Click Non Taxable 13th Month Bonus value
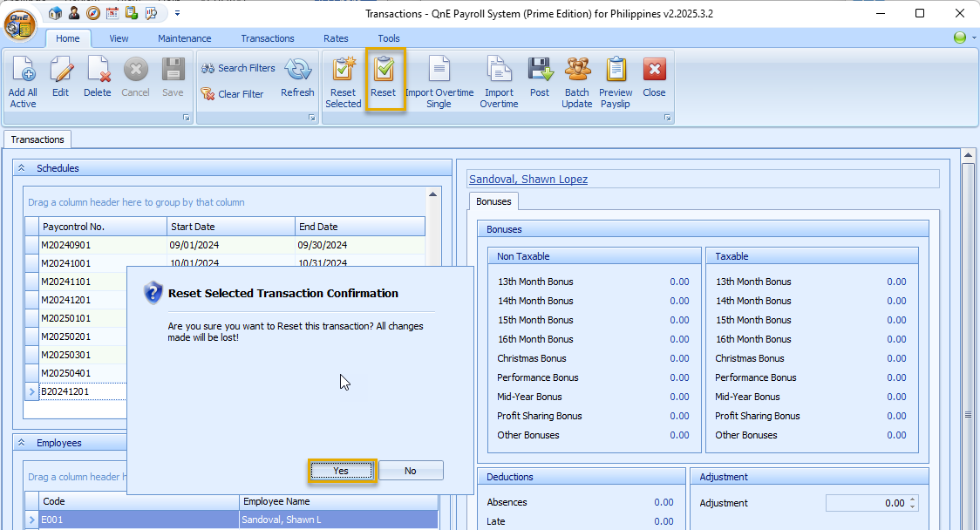Image resolution: width=980 pixels, height=530 pixels. click(x=679, y=282)
